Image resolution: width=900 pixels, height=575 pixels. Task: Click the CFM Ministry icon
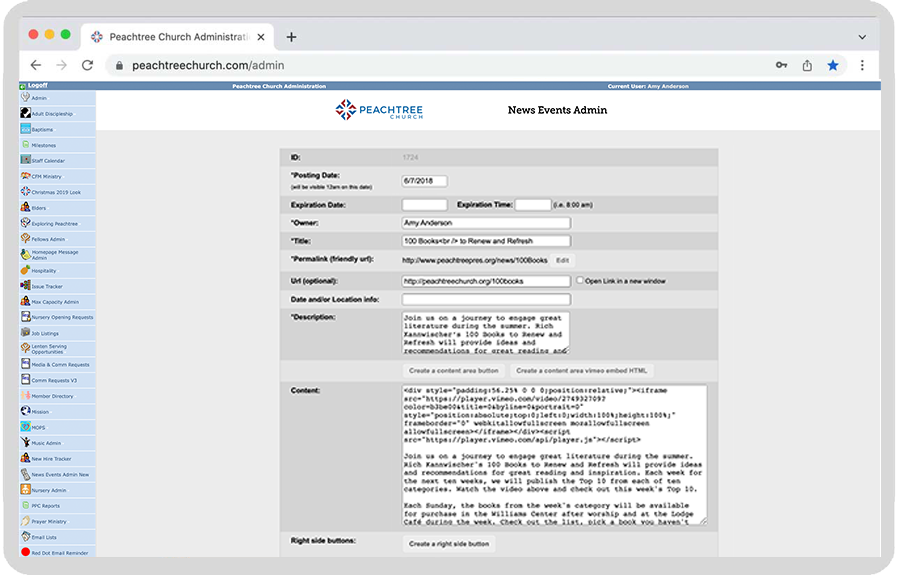(25, 176)
